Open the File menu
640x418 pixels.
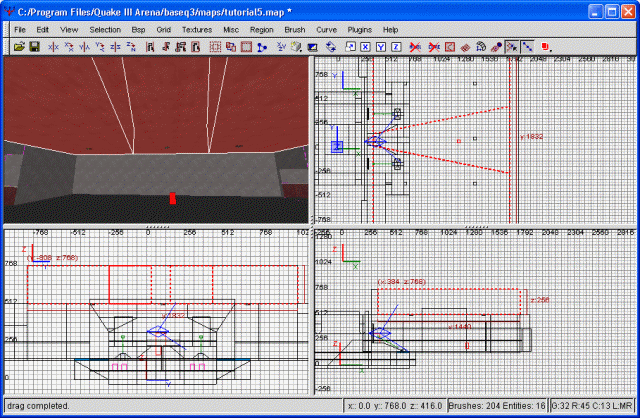coord(20,30)
